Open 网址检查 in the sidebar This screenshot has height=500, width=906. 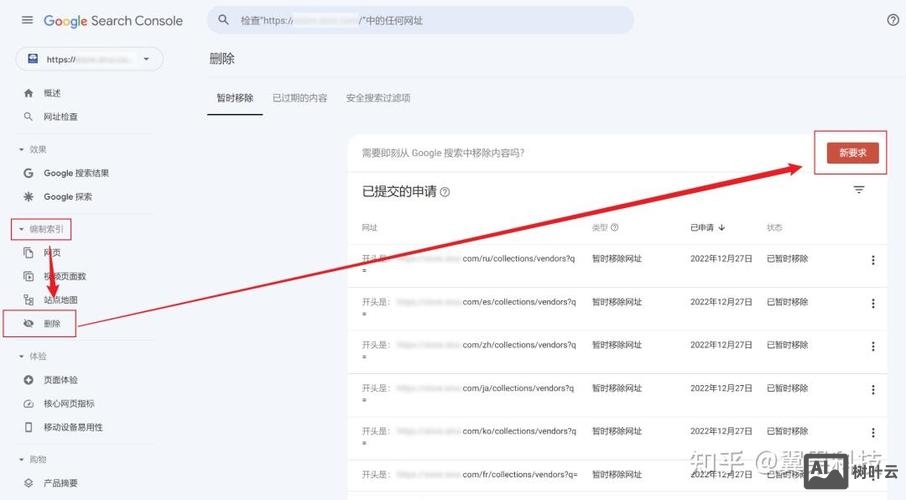tap(61, 117)
